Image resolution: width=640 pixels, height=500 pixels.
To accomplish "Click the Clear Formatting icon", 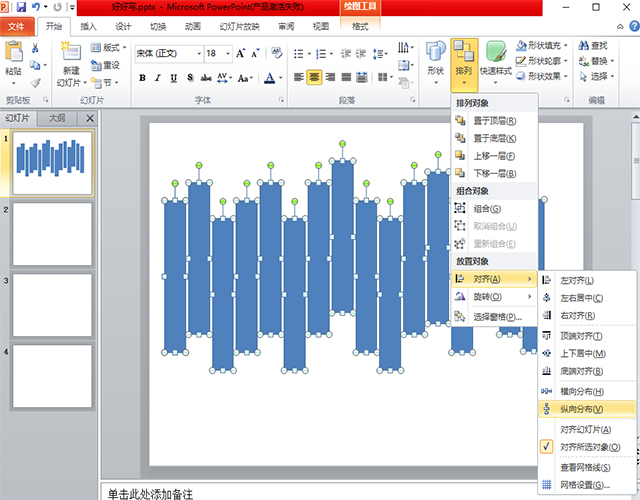I will point(276,53).
